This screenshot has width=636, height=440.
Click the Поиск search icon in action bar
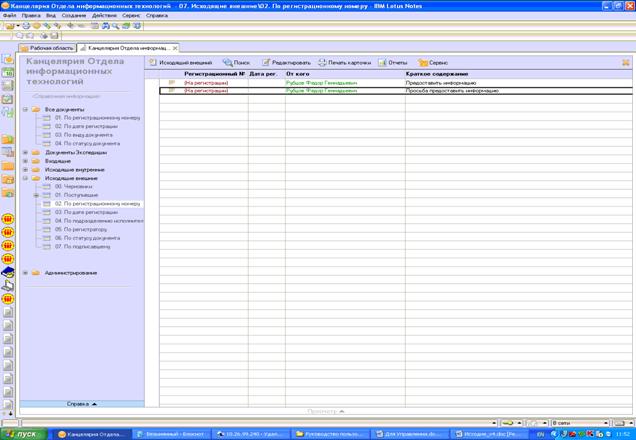228,62
